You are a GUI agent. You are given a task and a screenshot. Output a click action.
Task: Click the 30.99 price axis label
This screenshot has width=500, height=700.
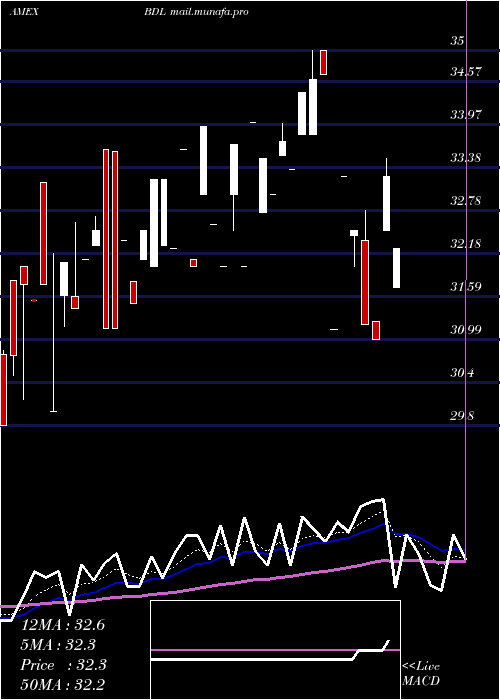click(x=466, y=330)
